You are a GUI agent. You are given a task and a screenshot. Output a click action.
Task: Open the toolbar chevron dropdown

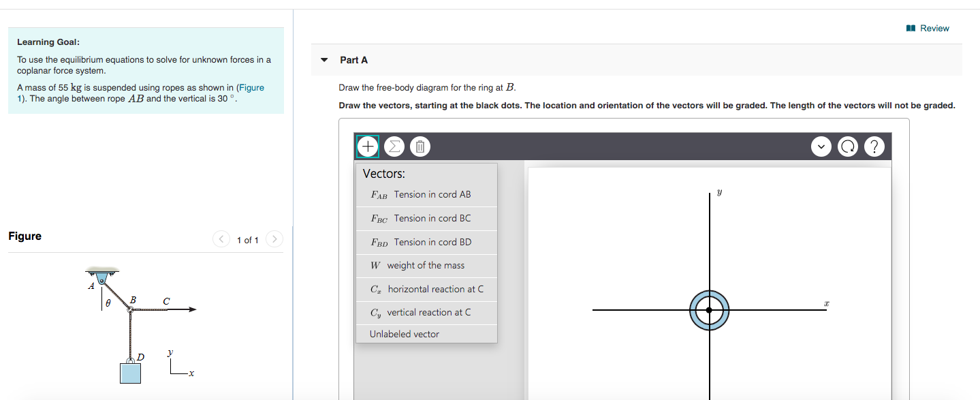[x=821, y=146]
